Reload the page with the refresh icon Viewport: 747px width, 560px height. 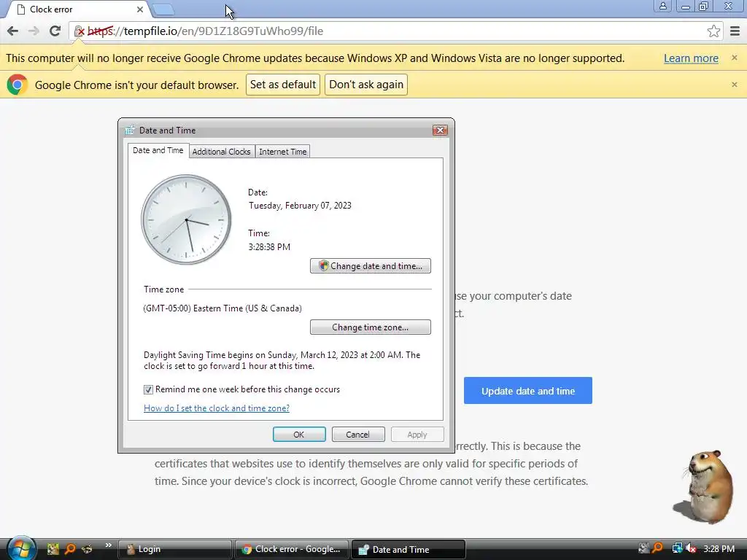[x=55, y=31]
